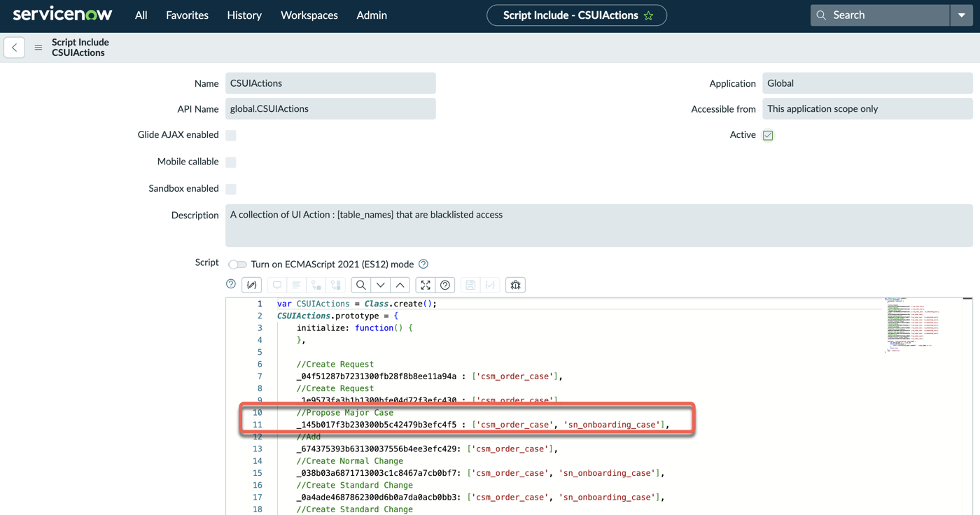
Task: Uncheck the Active checkbox
Action: [768, 135]
